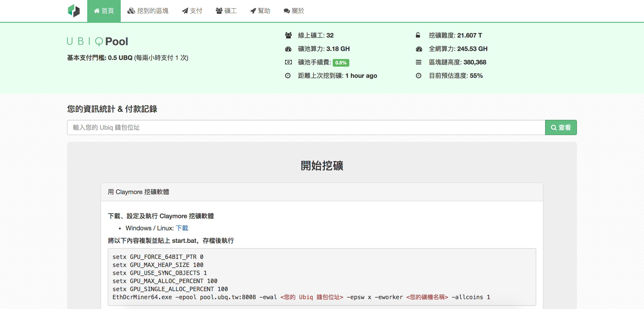
Task: Click the EthDcrMiner64.exe command line
Action: tap(301, 297)
